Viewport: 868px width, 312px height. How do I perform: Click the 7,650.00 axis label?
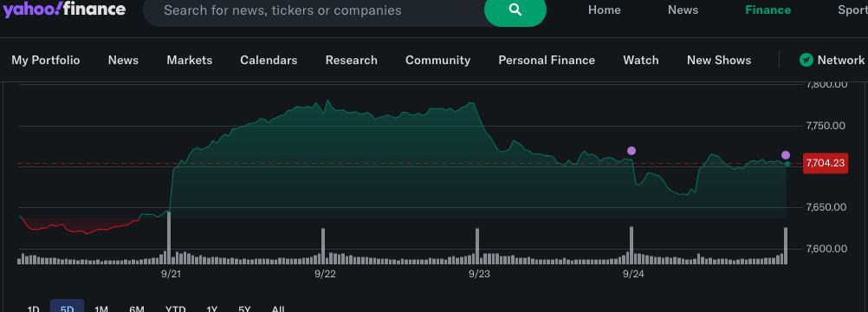pyautogui.click(x=826, y=207)
